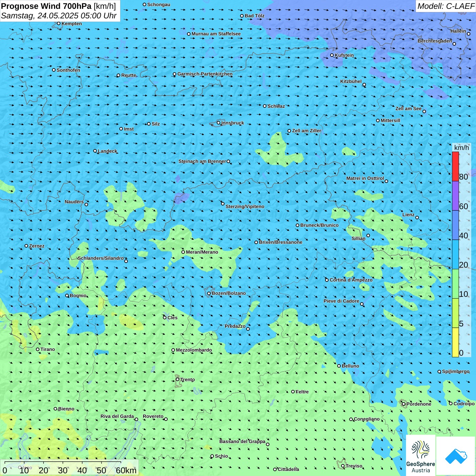Click the 'Cles' label
Viewport: 476px width, 476px height.
172,318
